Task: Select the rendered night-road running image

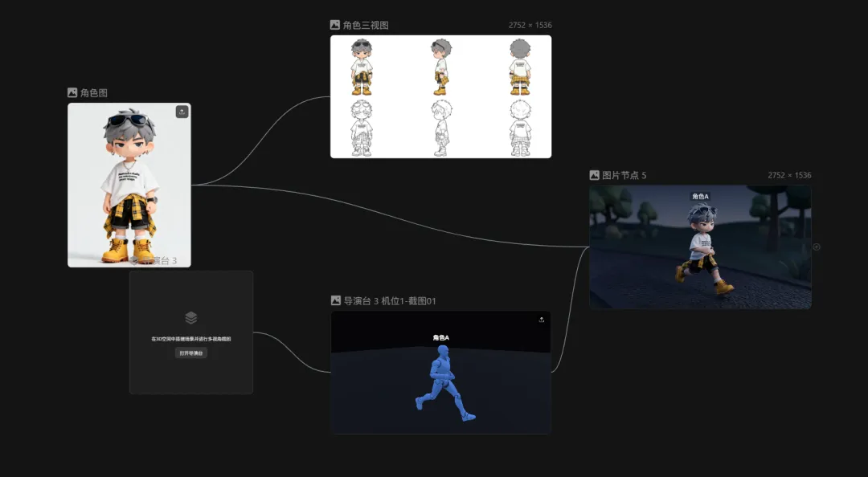Action: 700,247
